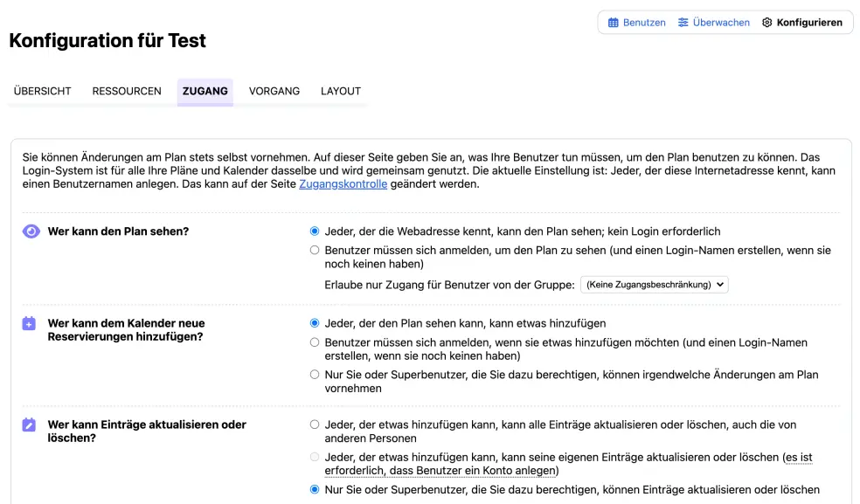Allow everyone to update all entries

[315, 424]
